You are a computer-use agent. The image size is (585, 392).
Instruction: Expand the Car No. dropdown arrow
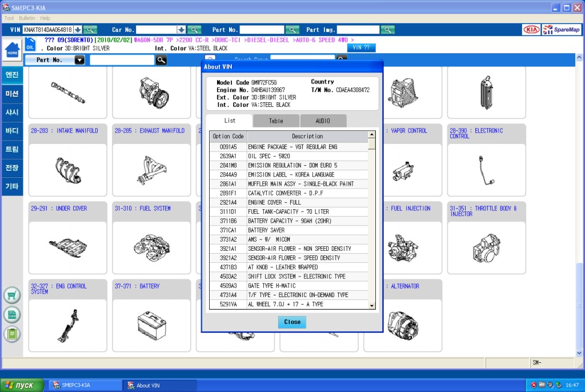click(x=181, y=30)
